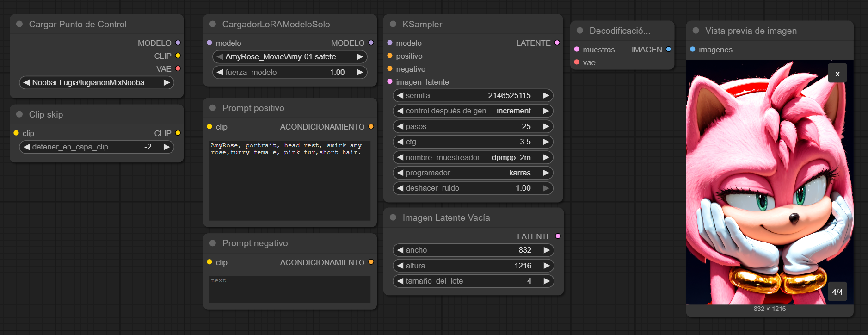The image size is (868, 335).
Task: Open the Noobai-Lugia checkpoint selector
Action: (x=97, y=82)
